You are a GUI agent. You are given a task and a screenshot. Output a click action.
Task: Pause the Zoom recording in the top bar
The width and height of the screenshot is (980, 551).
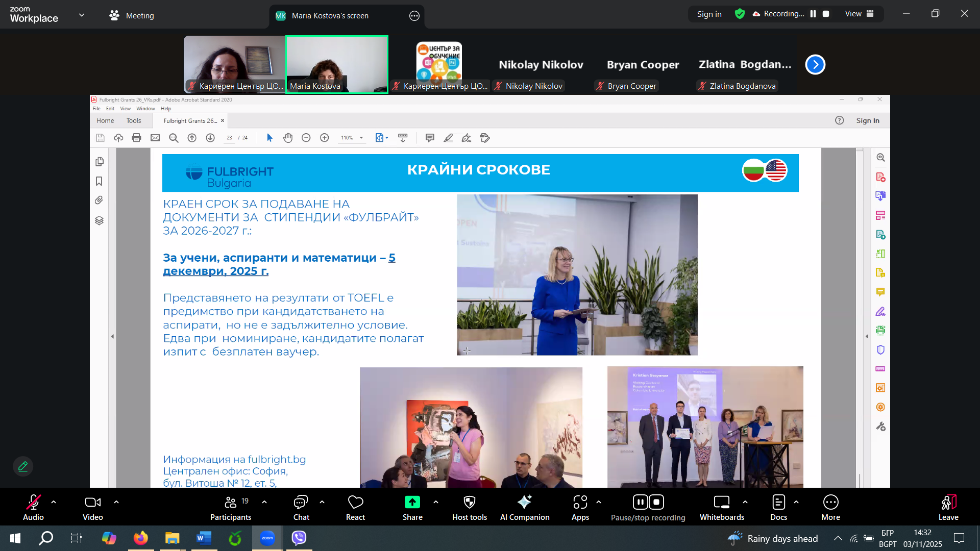coord(813,14)
